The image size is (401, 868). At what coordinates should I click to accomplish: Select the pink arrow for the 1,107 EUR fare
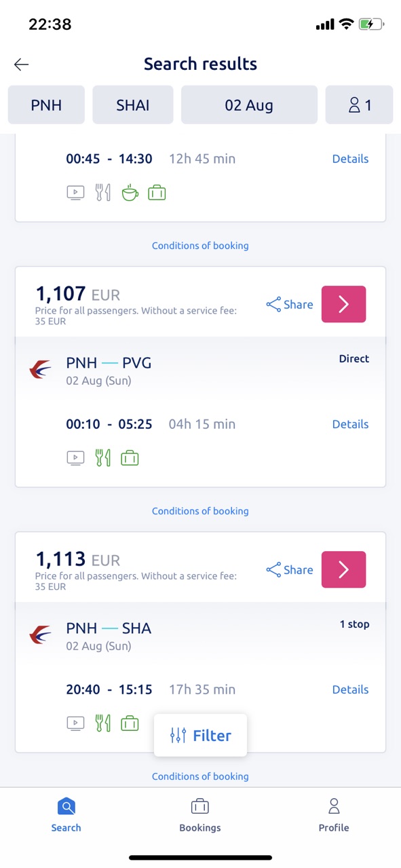[343, 304]
